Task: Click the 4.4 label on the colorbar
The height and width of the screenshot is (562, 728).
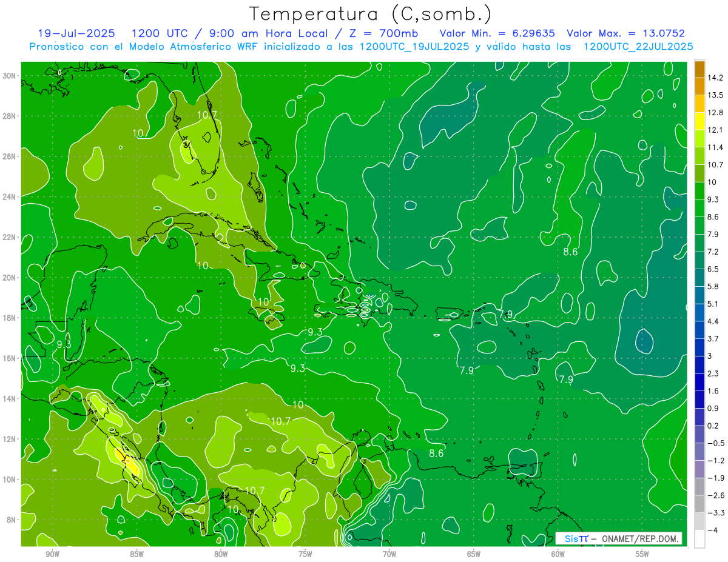Action: [713, 321]
